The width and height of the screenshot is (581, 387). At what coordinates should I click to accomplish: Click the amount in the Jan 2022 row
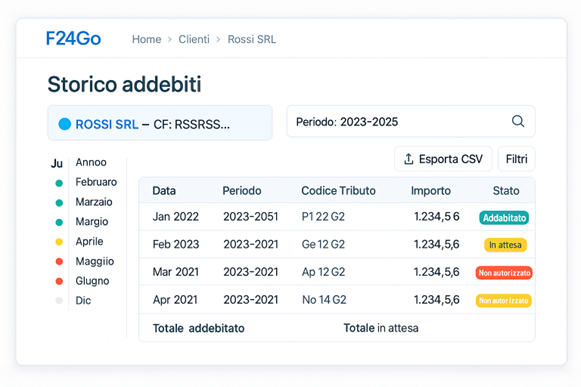click(x=436, y=216)
